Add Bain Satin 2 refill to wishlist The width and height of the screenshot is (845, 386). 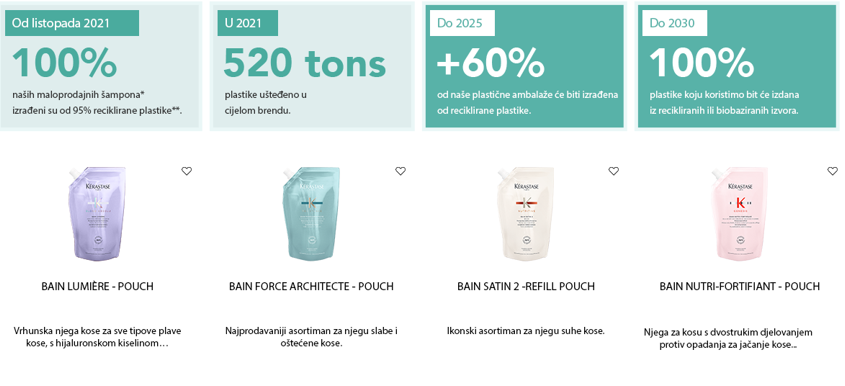point(614,171)
